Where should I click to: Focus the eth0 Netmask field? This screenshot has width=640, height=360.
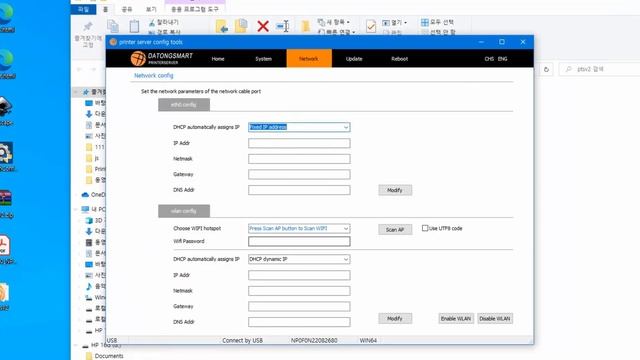[299, 159]
